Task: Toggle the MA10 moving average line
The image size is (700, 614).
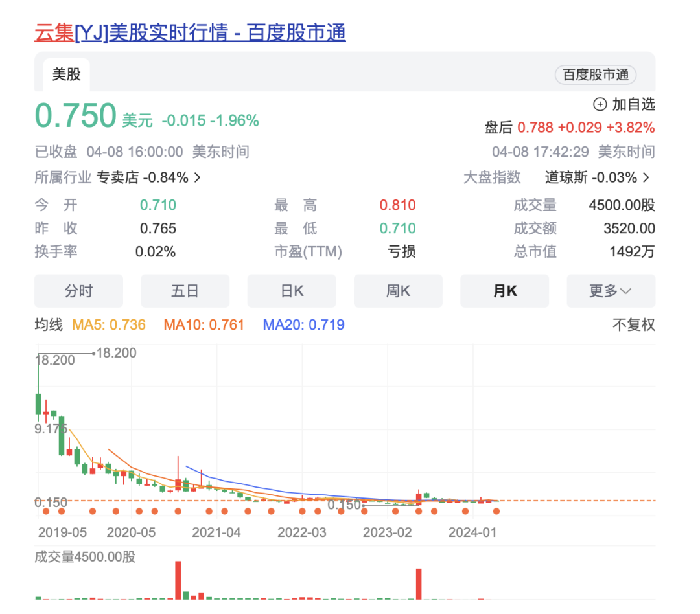Action: [x=204, y=325]
